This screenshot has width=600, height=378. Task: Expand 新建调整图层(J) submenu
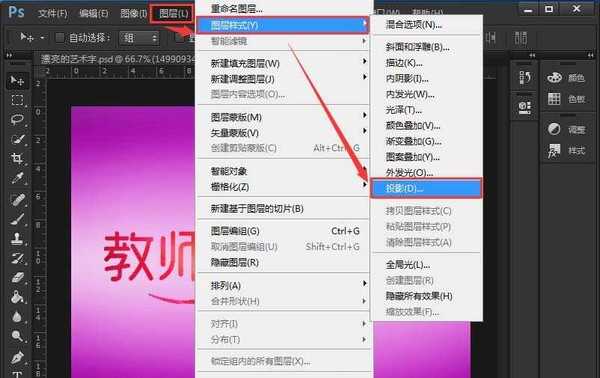coord(284,79)
